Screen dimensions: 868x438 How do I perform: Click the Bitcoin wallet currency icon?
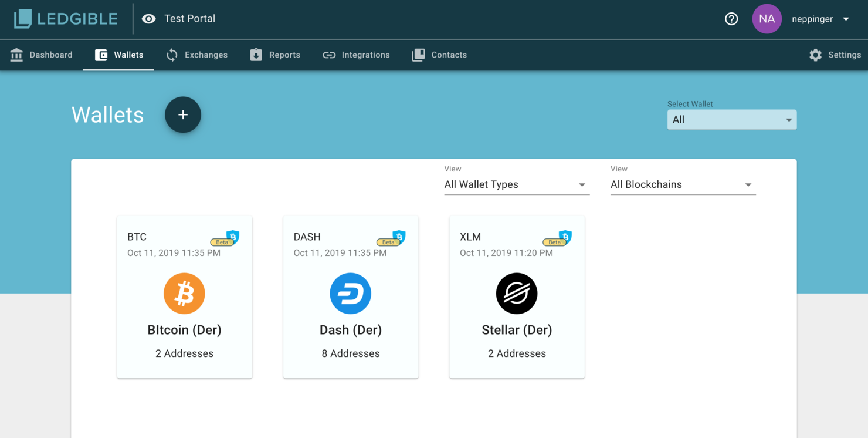pos(184,293)
